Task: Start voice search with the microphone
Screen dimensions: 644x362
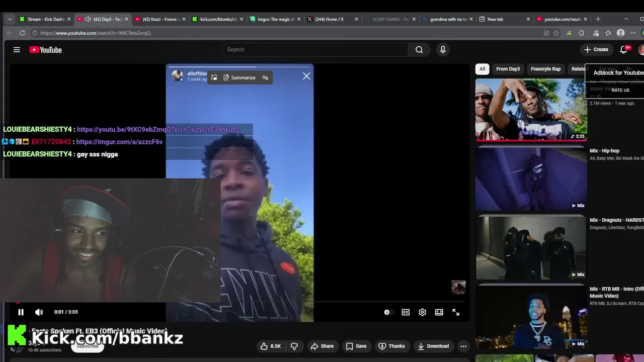Action: pyautogui.click(x=443, y=49)
